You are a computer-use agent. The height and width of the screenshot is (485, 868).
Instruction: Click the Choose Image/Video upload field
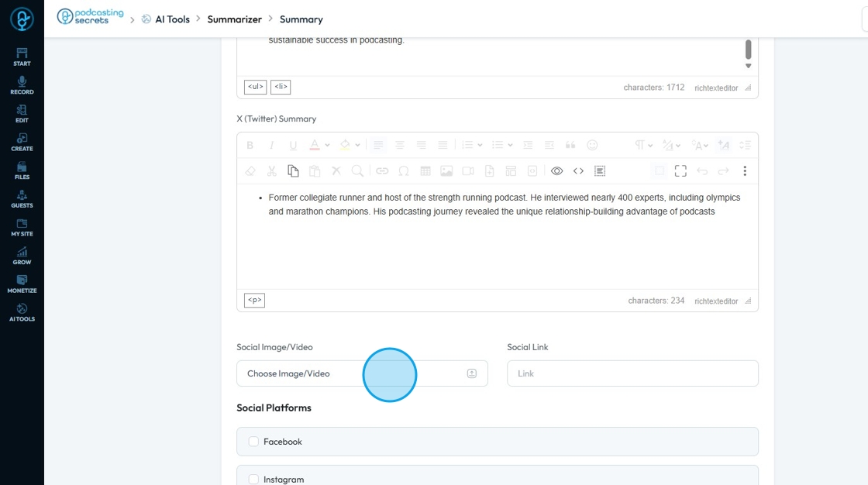[x=362, y=373]
